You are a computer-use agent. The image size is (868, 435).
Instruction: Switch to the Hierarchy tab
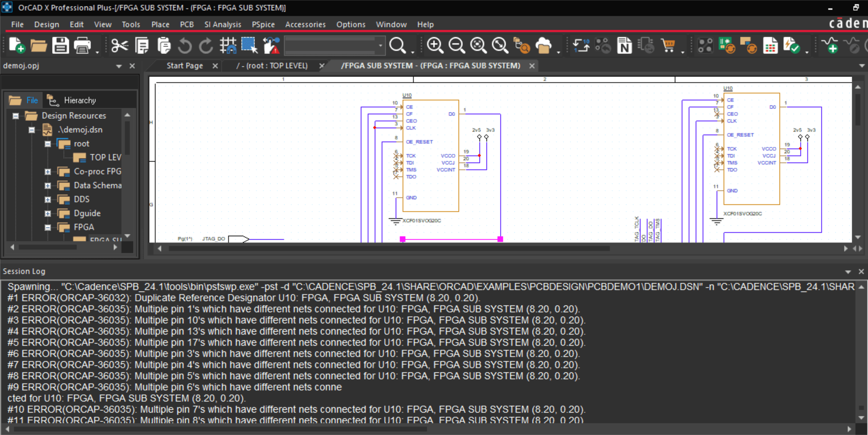click(x=72, y=100)
